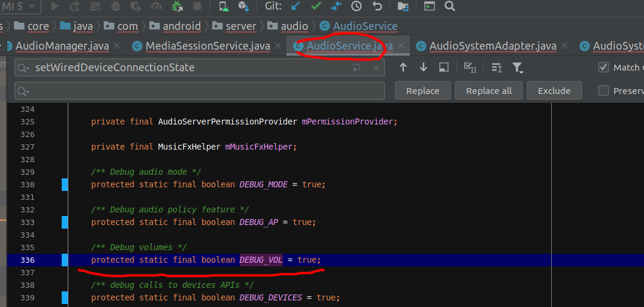This screenshot has height=307, width=644.
Task: Run the app with the Run icon
Action: point(55,6)
